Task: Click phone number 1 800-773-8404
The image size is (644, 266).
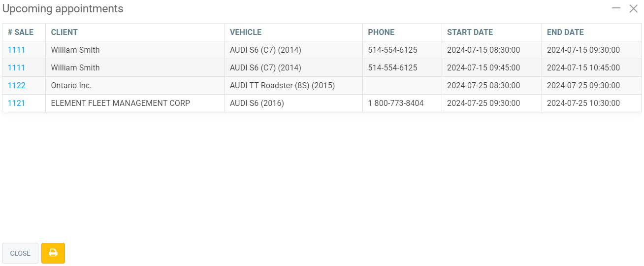Action: [396, 103]
